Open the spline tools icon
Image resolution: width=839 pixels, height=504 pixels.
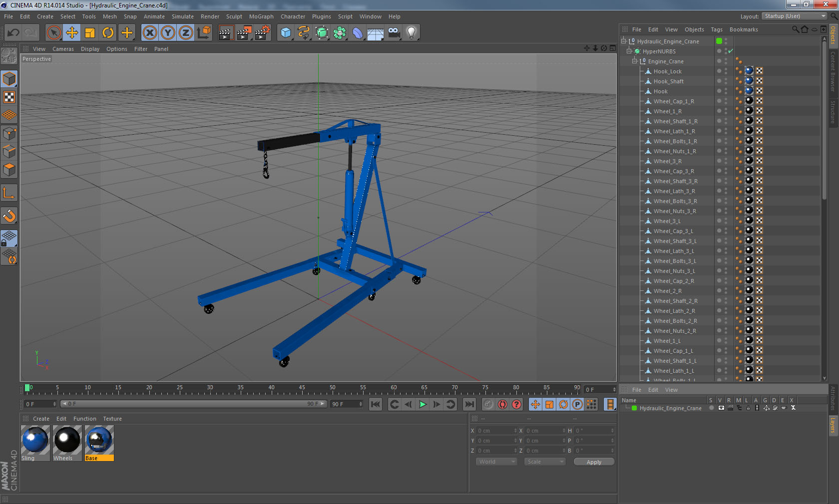point(304,33)
